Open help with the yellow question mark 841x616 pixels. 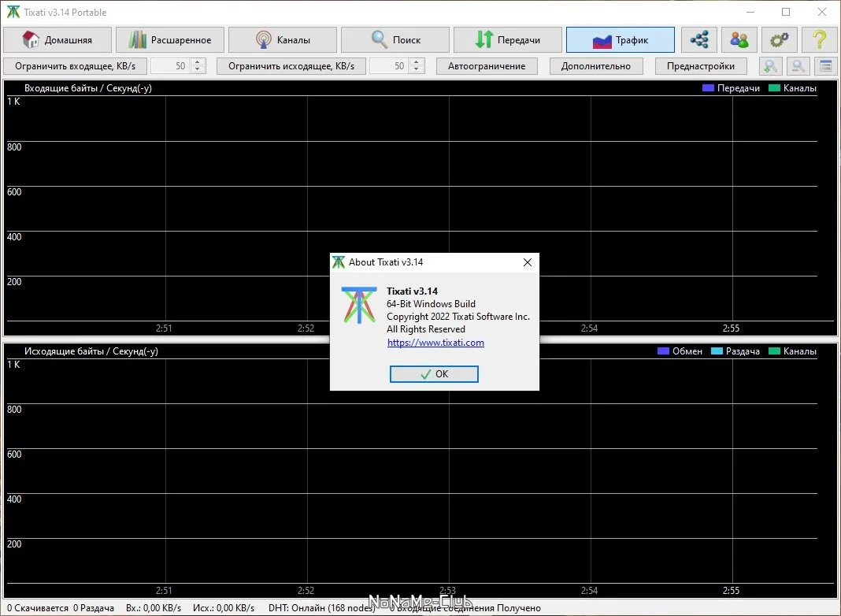819,39
